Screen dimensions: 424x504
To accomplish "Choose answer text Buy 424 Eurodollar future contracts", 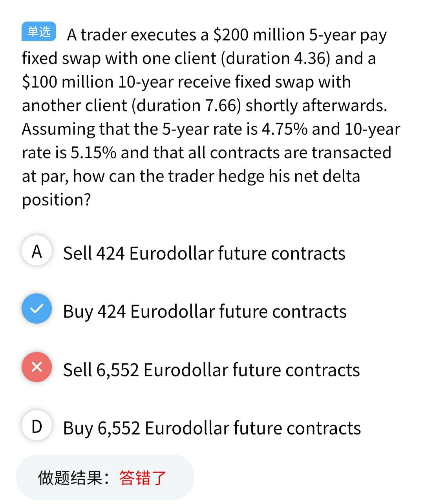I will coord(205,312).
